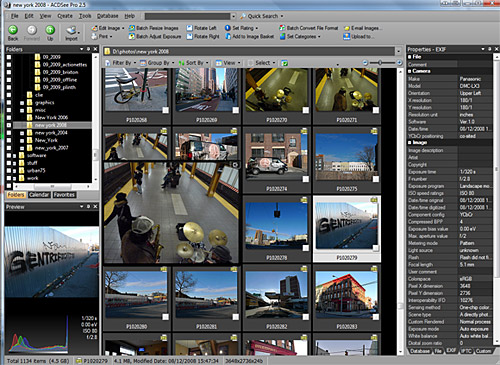
Task: Tick the checkbox on thumbnail P1020274
Action: [305, 179]
